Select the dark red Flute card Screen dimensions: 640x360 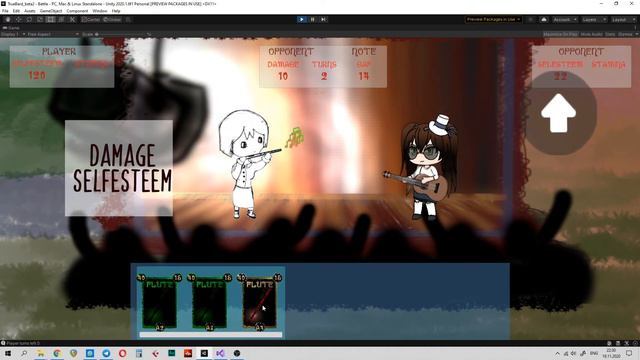(260, 302)
